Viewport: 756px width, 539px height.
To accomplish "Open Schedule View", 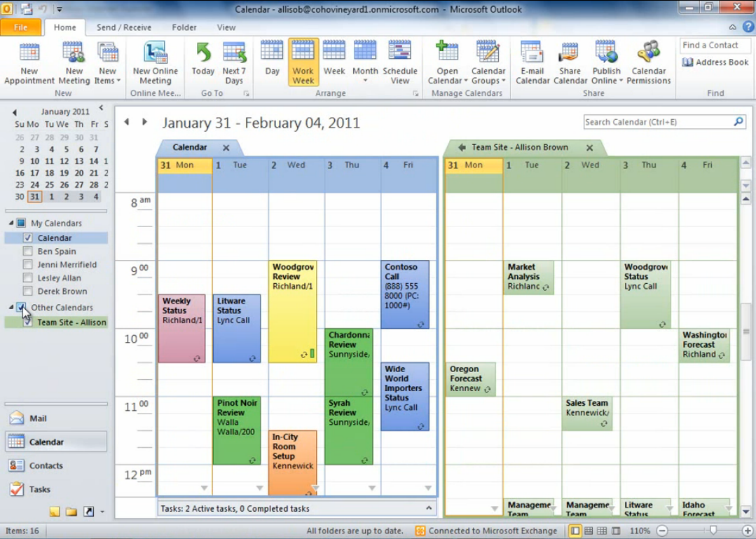I will pyautogui.click(x=399, y=63).
